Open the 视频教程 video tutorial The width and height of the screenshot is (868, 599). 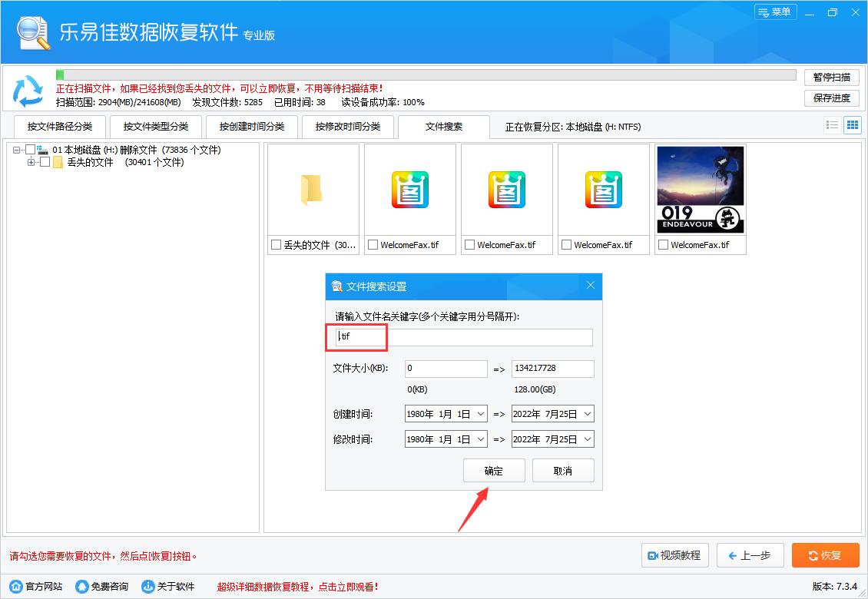[674, 555]
